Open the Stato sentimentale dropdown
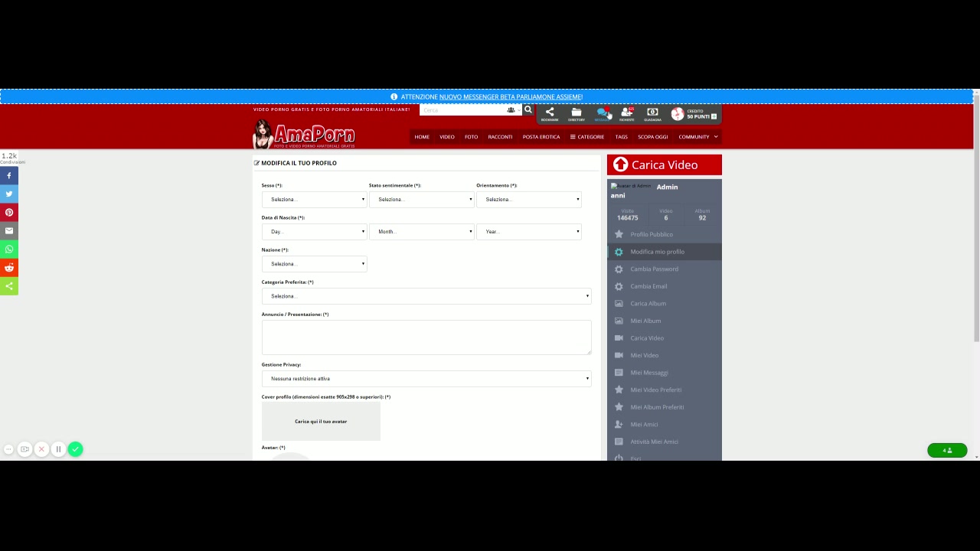Screen dimensions: 980x551 [421, 200]
